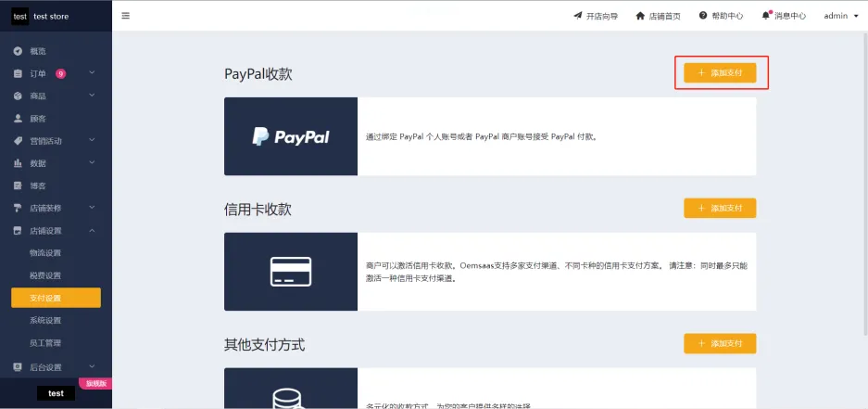The image size is (868, 409).
Task: Click 添加支付 button for PayPal收款
Action: point(720,72)
